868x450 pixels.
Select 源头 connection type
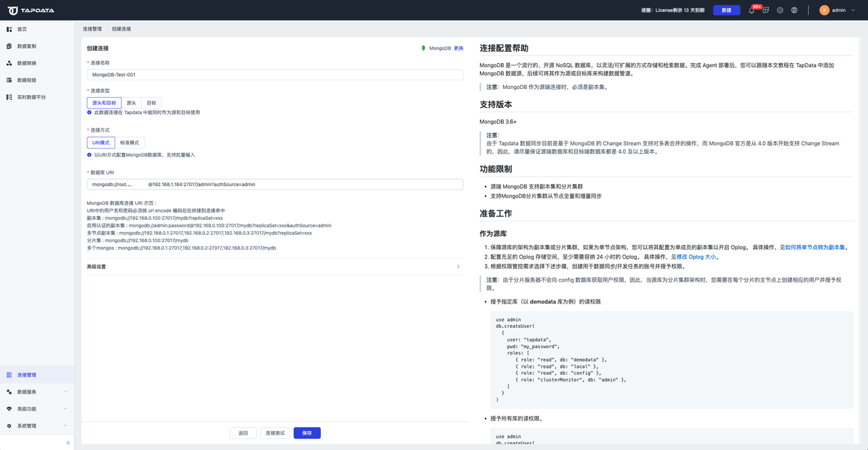(x=131, y=103)
